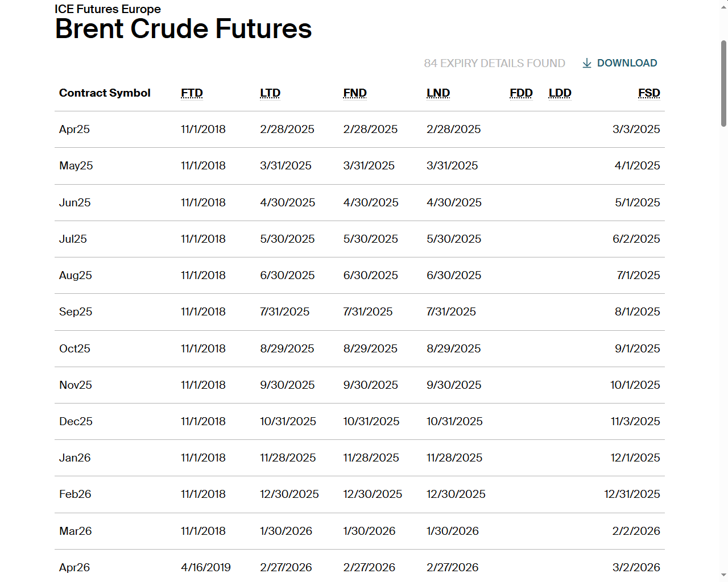Viewport: 728px width, 582px height.
Task: Select the Jun25 contract symbol cell
Action: [75, 202]
